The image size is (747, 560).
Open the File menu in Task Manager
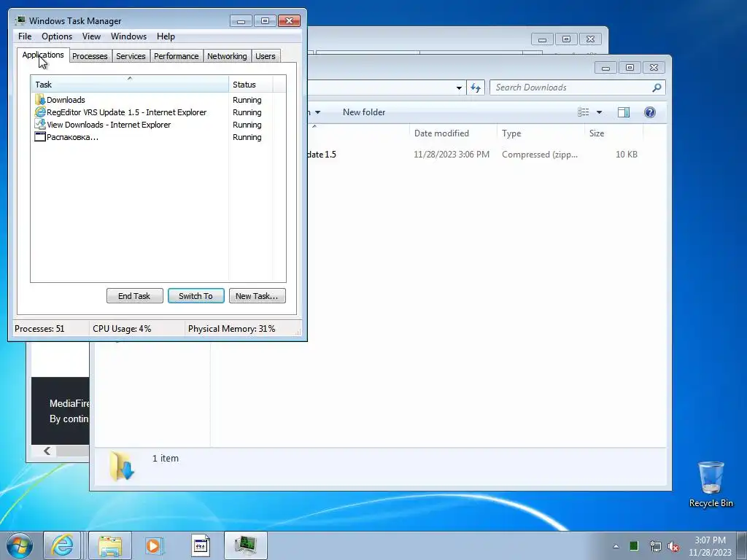(x=25, y=36)
